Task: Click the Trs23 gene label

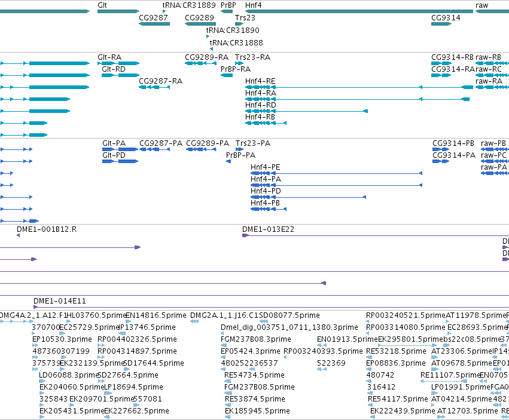Action: (x=245, y=18)
